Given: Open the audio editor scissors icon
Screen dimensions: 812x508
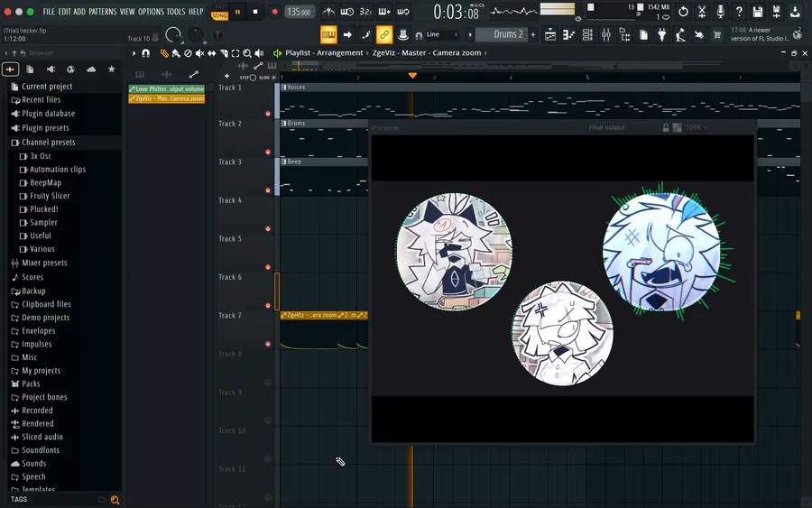Looking at the screenshot, I should (x=702, y=12).
